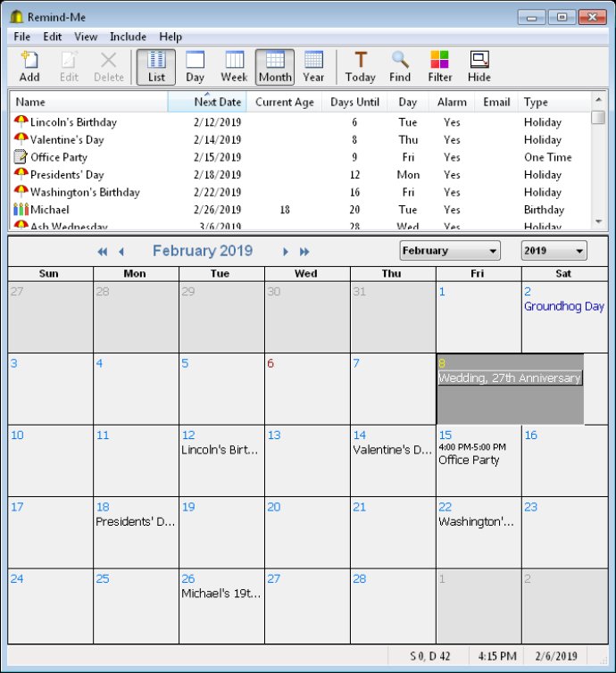
Task: Sort by Current Age column
Action: pos(284,102)
